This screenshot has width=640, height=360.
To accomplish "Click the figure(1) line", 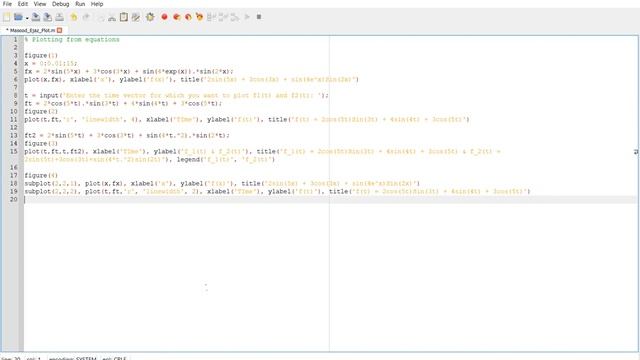I will point(41,56).
